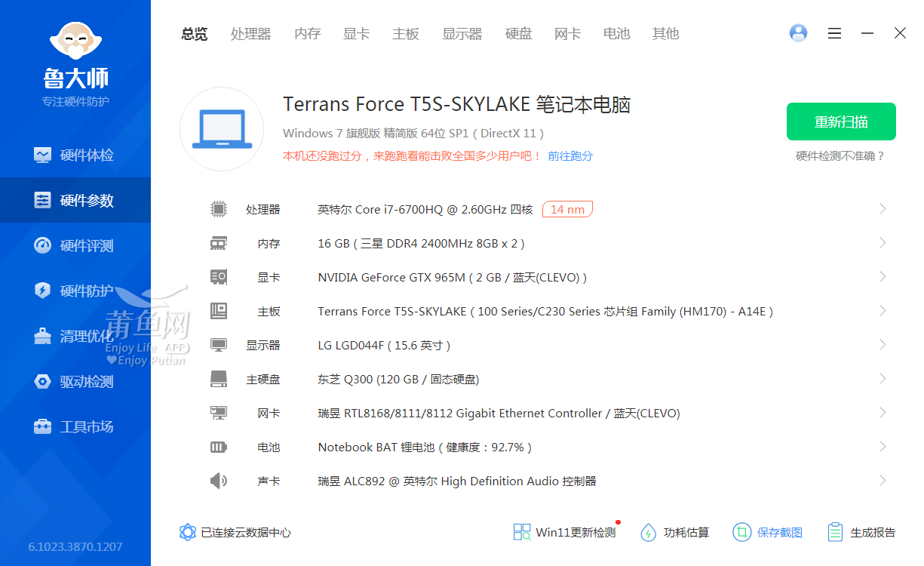Screen dimensions: 924x566
Task: Click the 网卡 network adapter icon
Action: (x=218, y=413)
